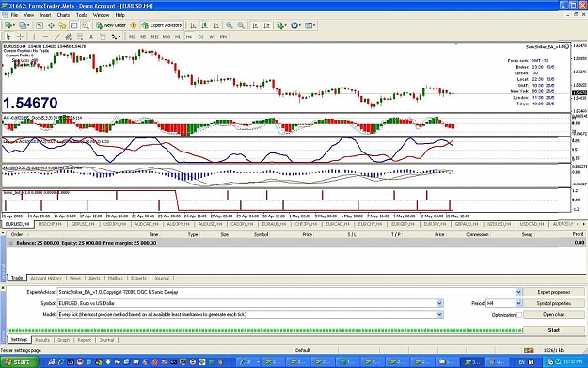Open the Templates dropdown icon
588x368 pixels.
coord(310,25)
